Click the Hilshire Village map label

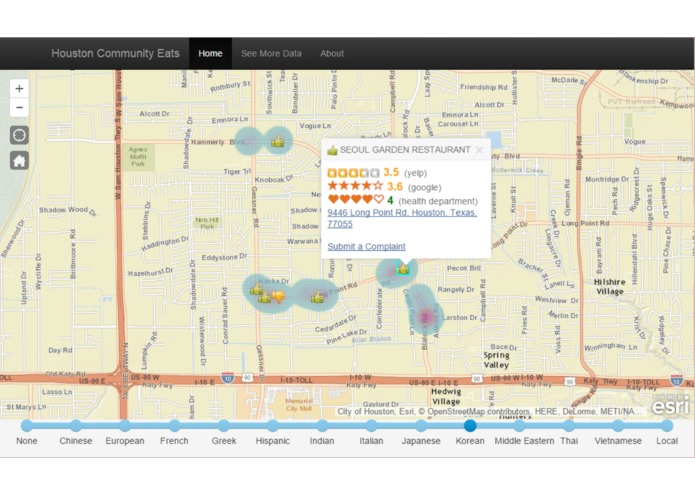coord(610,287)
